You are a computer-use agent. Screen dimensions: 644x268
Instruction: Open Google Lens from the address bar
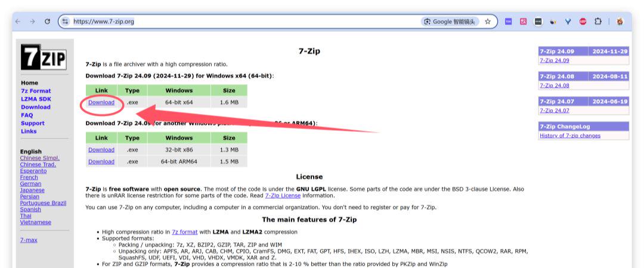(450, 21)
